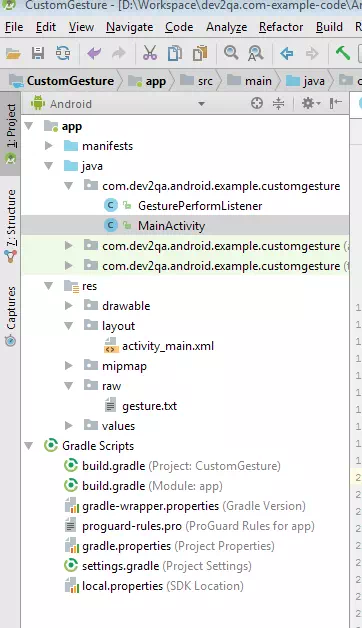The height and width of the screenshot is (628, 362).
Task: Click the Open folder toolbar icon
Action: (13, 53)
